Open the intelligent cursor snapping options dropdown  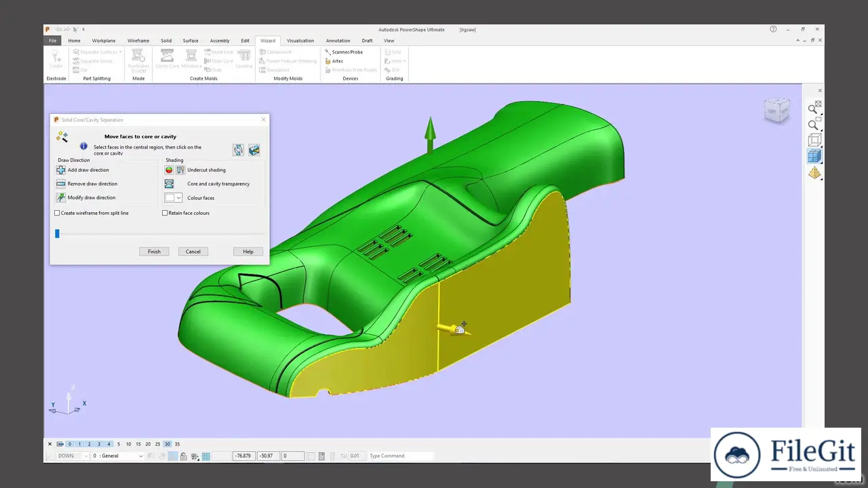[195, 456]
